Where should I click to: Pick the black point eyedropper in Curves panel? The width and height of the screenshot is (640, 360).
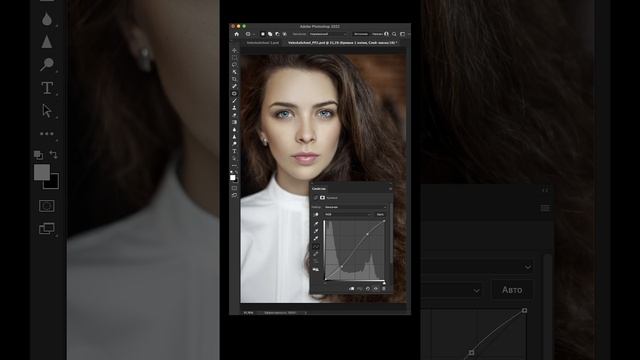tap(316, 224)
